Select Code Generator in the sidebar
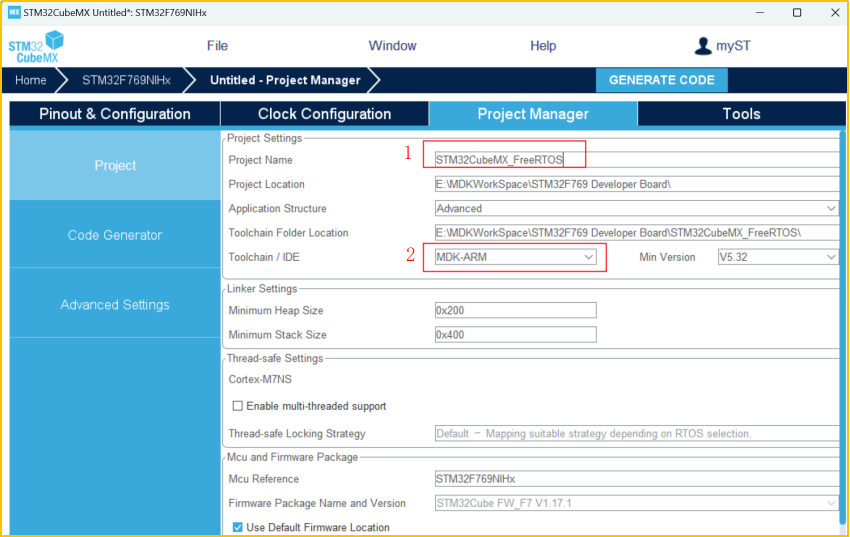Screen dimensions: 850x537 (115, 235)
